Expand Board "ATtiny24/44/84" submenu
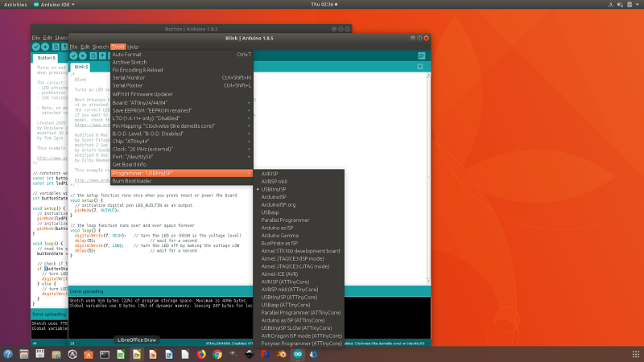The height and width of the screenshot is (362, 644). coord(182,103)
